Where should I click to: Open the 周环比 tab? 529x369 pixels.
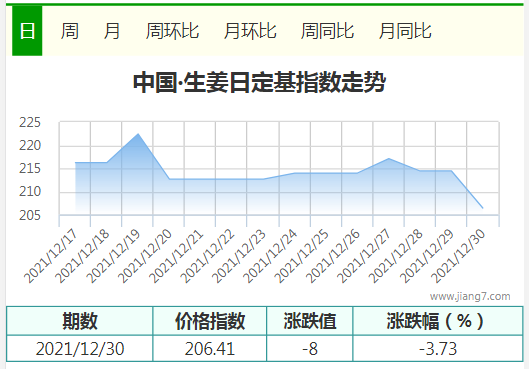172,31
